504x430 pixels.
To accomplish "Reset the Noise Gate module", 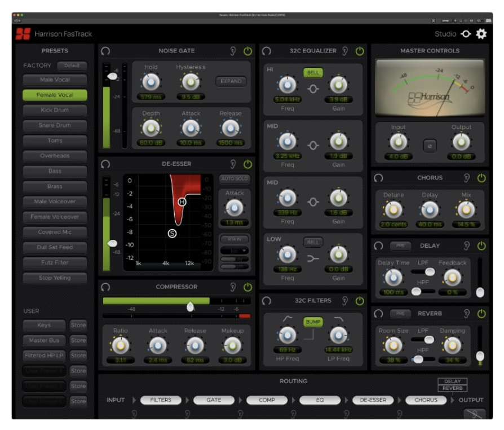I will (x=105, y=51).
